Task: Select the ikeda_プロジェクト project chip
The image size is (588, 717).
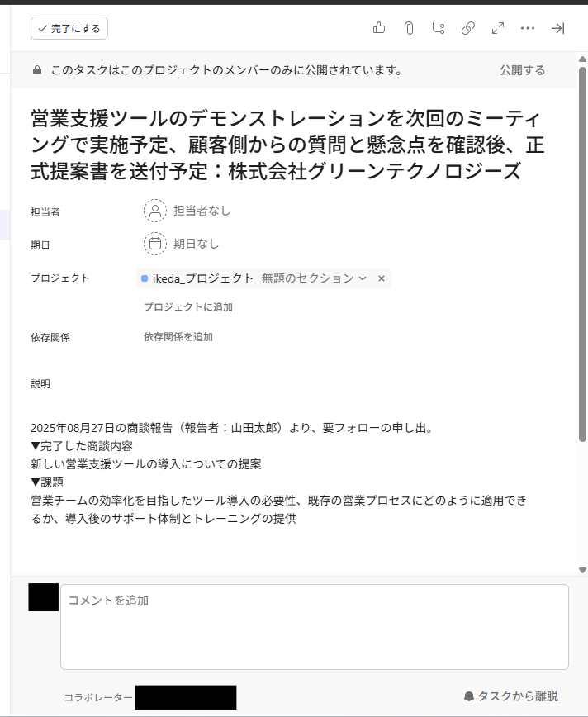Action: [x=202, y=278]
